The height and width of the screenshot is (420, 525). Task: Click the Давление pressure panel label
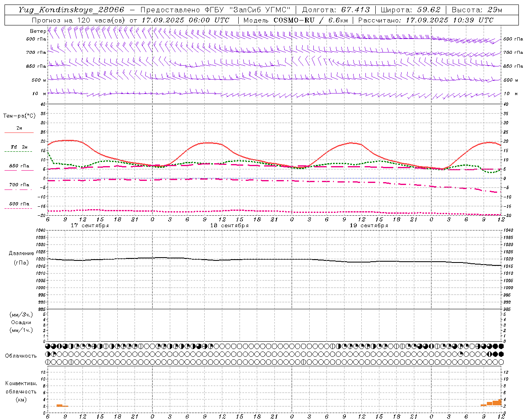pyautogui.click(x=21, y=253)
